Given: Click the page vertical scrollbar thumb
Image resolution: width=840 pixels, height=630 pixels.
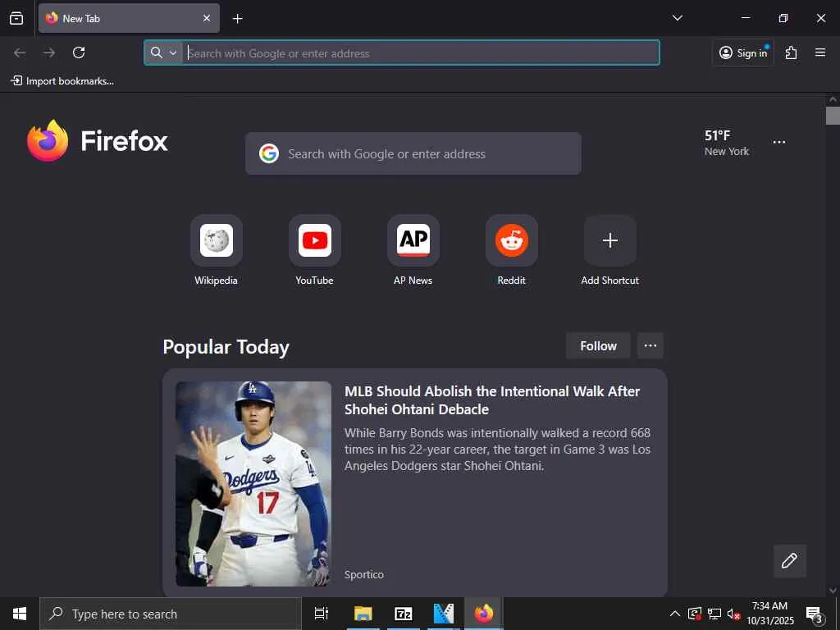Looking at the screenshot, I should tap(833, 115).
